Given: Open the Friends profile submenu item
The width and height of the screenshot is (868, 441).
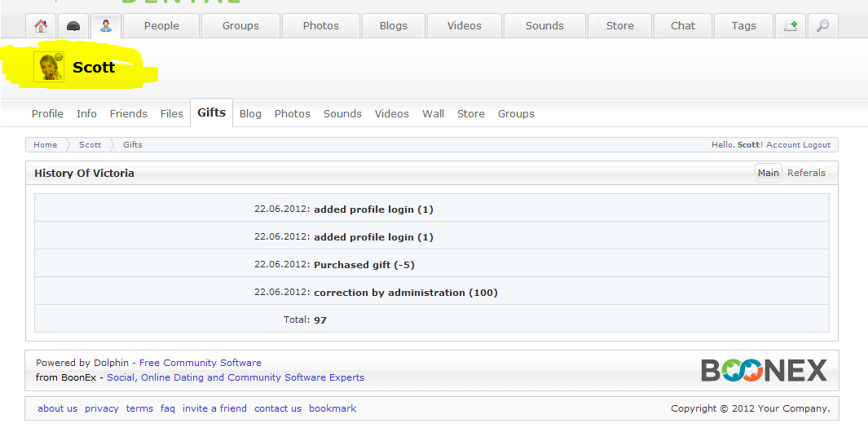Looking at the screenshot, I should [x=129, y=114].
